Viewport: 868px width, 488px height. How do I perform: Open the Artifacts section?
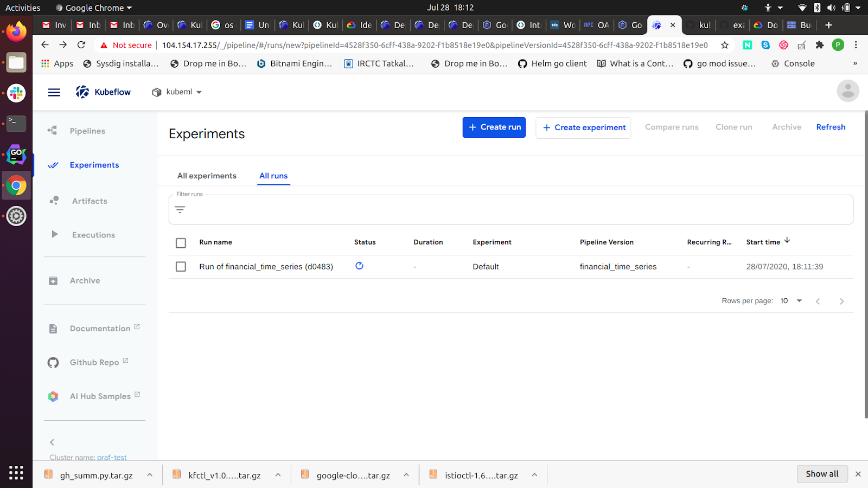click(x=90, y=201)
